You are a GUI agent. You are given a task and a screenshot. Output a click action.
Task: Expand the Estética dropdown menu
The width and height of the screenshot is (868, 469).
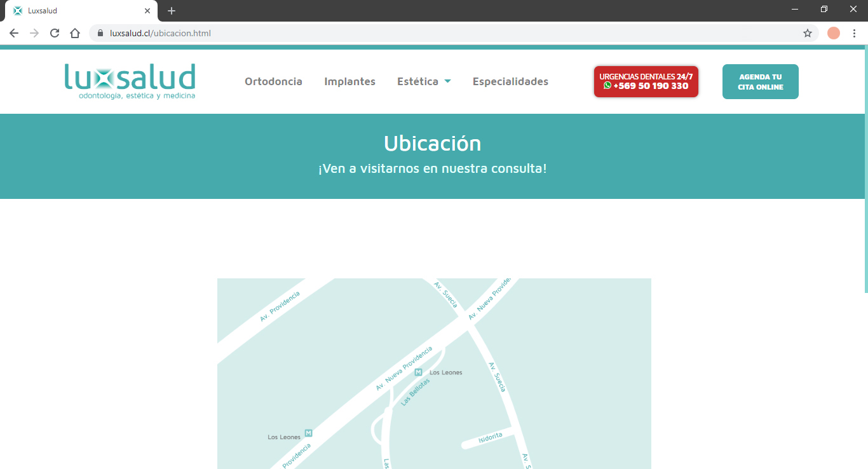point(424,81)
